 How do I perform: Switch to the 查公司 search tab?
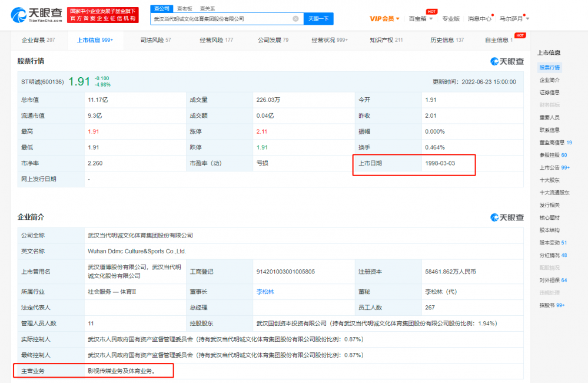[x=162, y=8]
